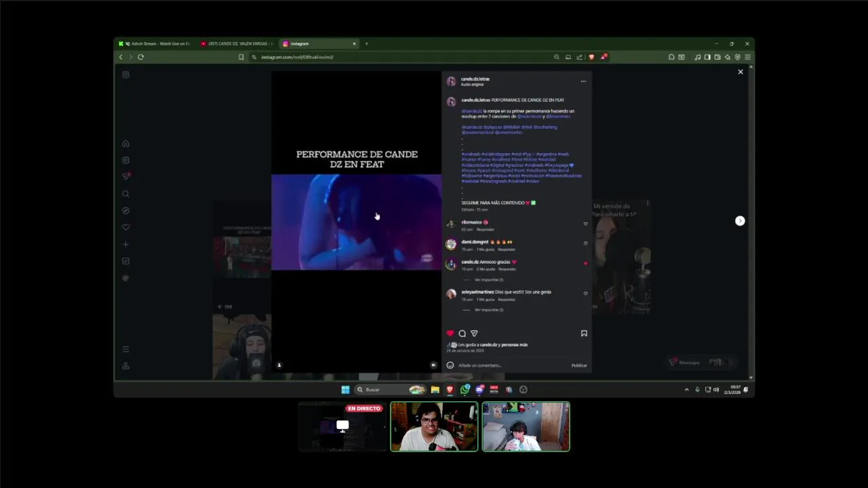Open Search via the sidebar magnifier icon
The image size is (868, 488).
coord(125,194)
